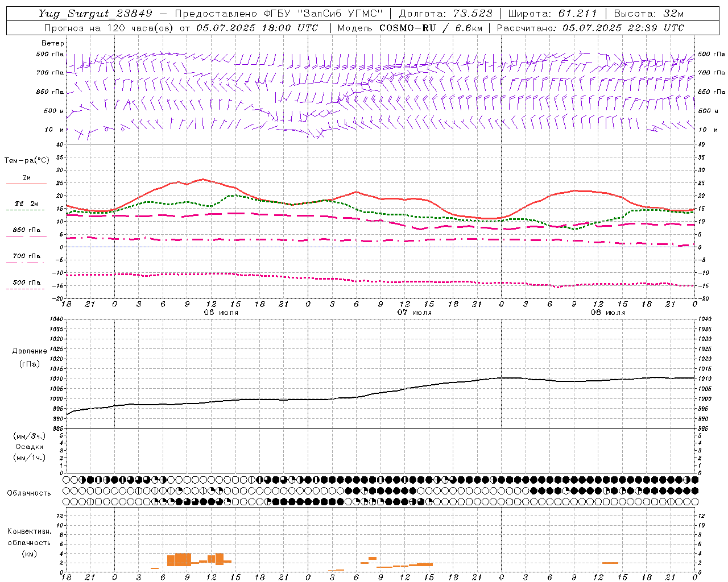Click the orange convective bar between 12 and 15 on 08 июля
Image resolution: width=728 pixels, height=582 pixels.
click(610, 563)
